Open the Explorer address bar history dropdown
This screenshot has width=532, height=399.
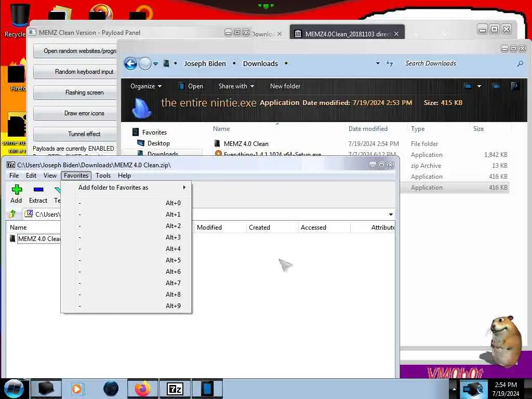pyautogui.click(x=378, y=63)
